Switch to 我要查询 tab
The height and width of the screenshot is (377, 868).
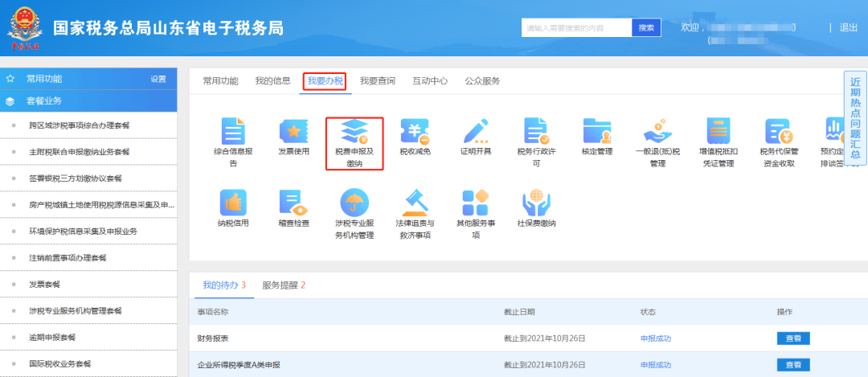[x=378, y=81]
